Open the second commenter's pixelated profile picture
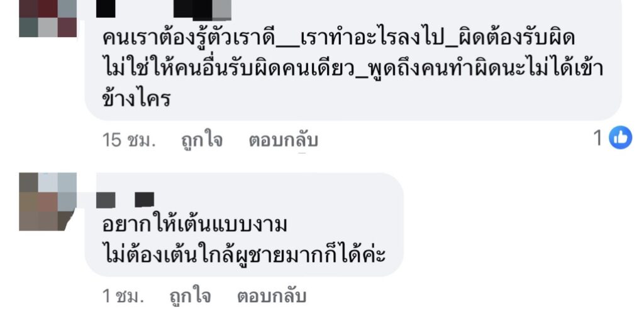Image resolution: width=644 pixels, height=318 pixels. coord(48,202)
